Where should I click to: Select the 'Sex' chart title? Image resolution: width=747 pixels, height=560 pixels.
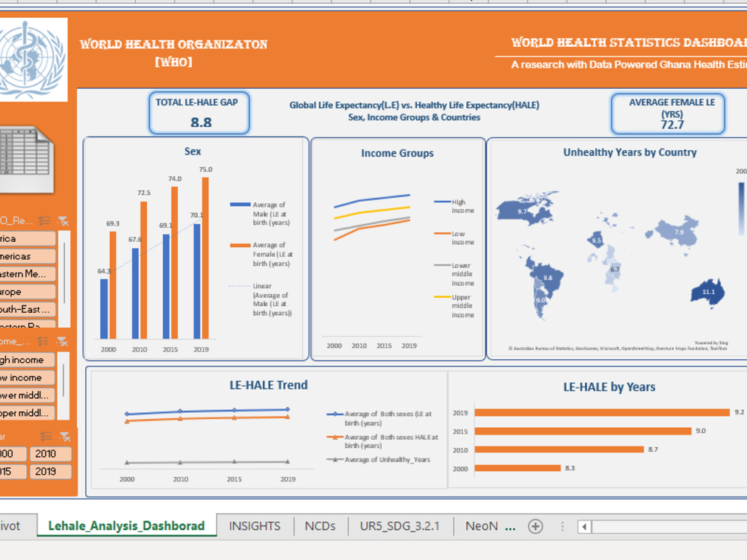click(x=193, y=152)
